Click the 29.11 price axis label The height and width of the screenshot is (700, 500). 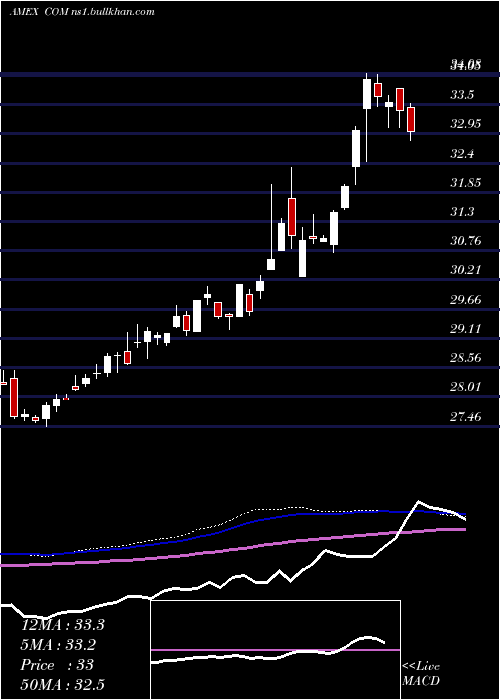click(466, 329)
